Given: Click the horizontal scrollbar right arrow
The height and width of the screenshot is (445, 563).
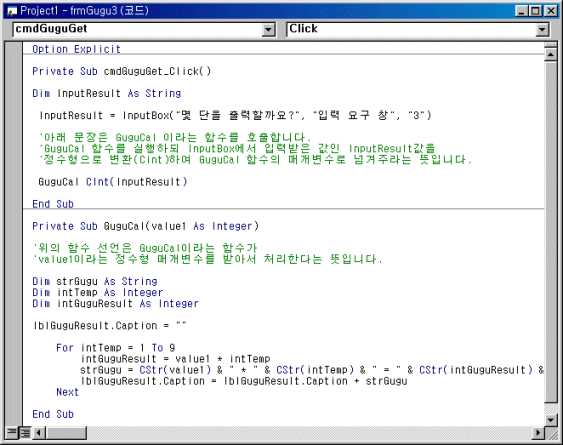Looking at the screenshot, I should (x=538, y=433).
